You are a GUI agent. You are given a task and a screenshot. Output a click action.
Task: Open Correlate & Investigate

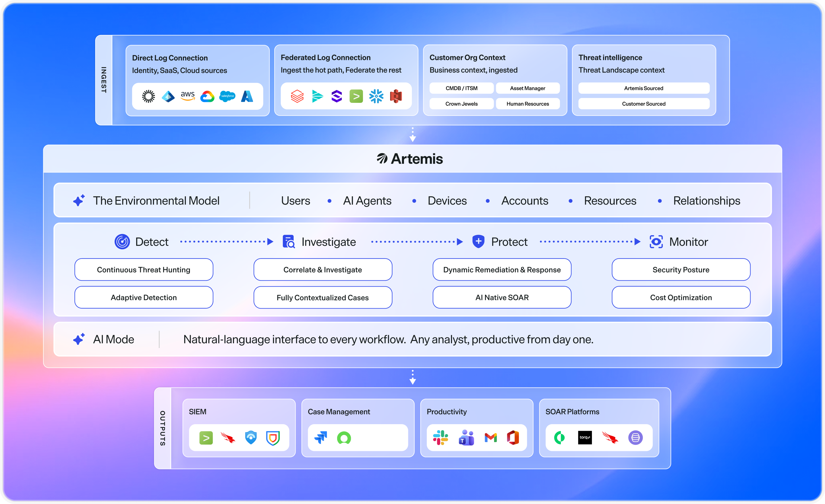[x=323, y=269]
